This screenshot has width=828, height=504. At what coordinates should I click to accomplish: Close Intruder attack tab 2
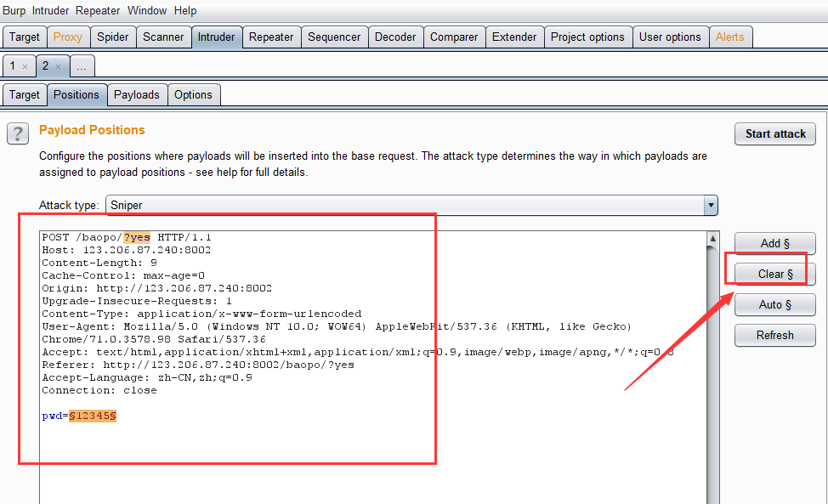pos(58,67)
